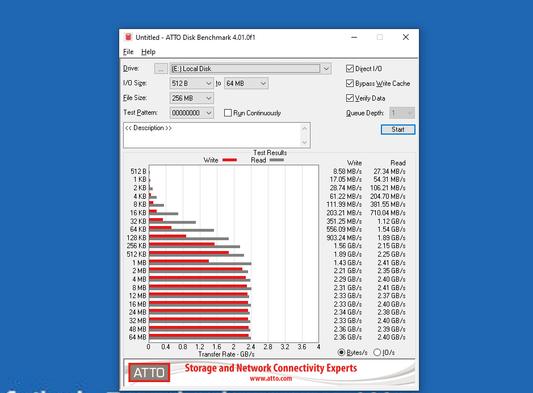
Task: Click the Start benchmark button
Action: click(398, 130)
